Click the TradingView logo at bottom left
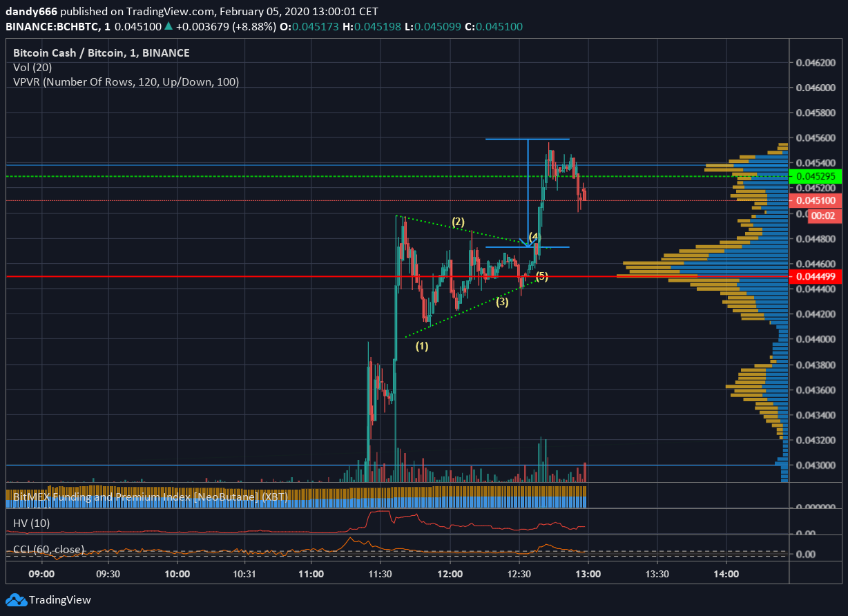 click(48, 600)
